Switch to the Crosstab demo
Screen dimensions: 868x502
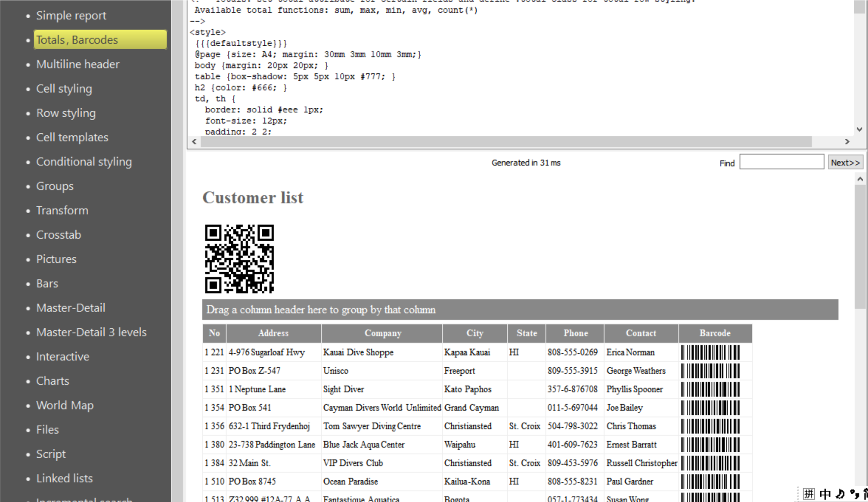point(59,235)
